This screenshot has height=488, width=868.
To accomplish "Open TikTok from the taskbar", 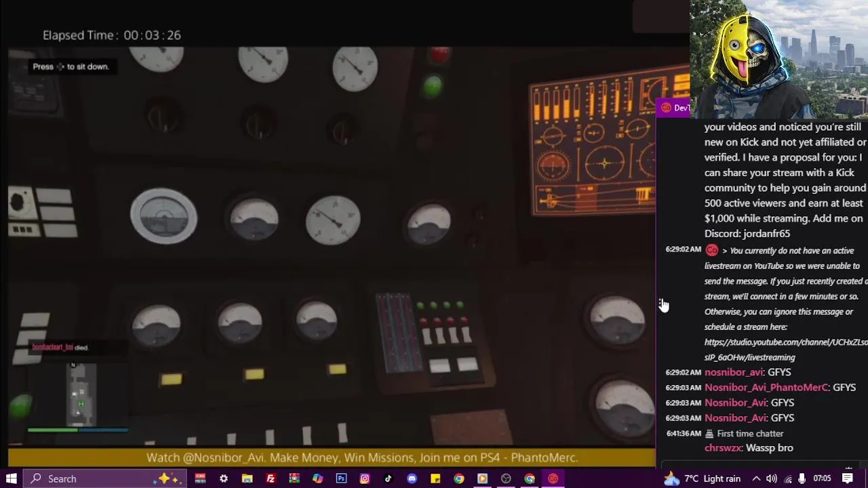I will [388, 479].
